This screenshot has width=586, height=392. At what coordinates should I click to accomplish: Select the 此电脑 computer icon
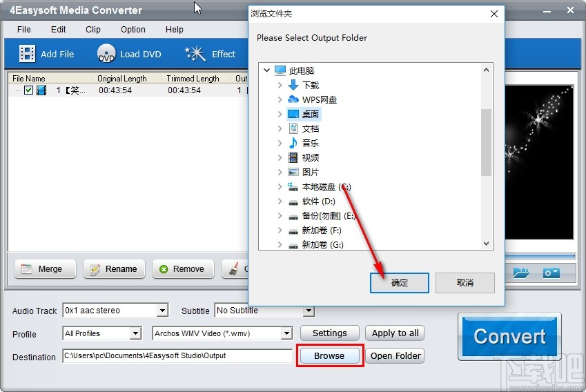point(280,70)
